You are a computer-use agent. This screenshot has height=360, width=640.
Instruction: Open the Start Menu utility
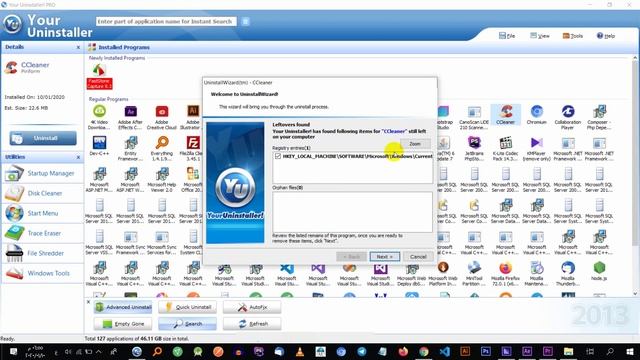[x=42, y=213]
